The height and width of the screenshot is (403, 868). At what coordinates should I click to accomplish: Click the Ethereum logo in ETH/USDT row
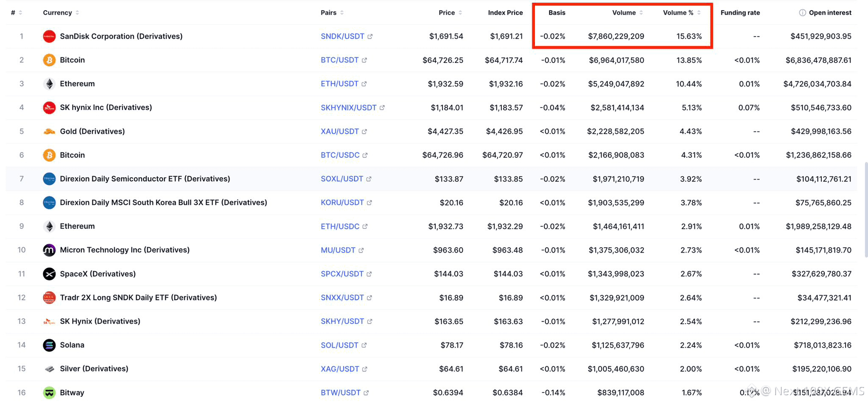(49, 84)
